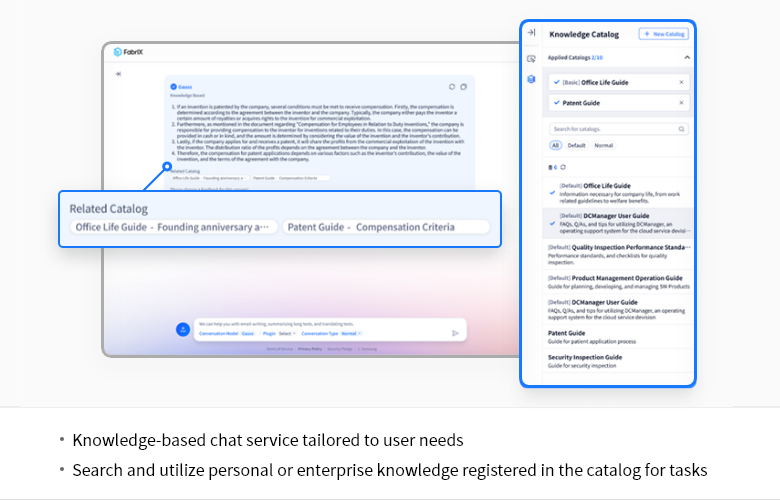
Task: Click the Knowledge Based label under Gauss
Action: coord(187,95)
